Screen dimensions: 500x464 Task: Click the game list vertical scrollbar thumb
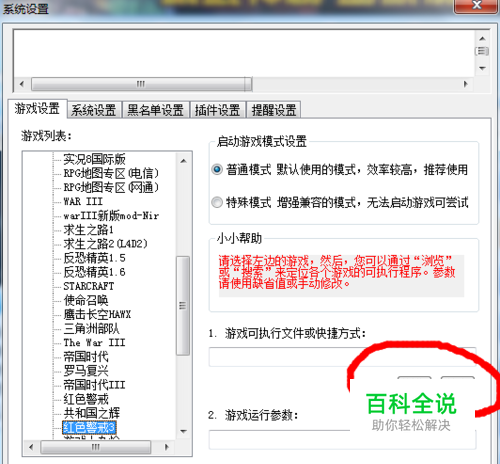(183, 306)
